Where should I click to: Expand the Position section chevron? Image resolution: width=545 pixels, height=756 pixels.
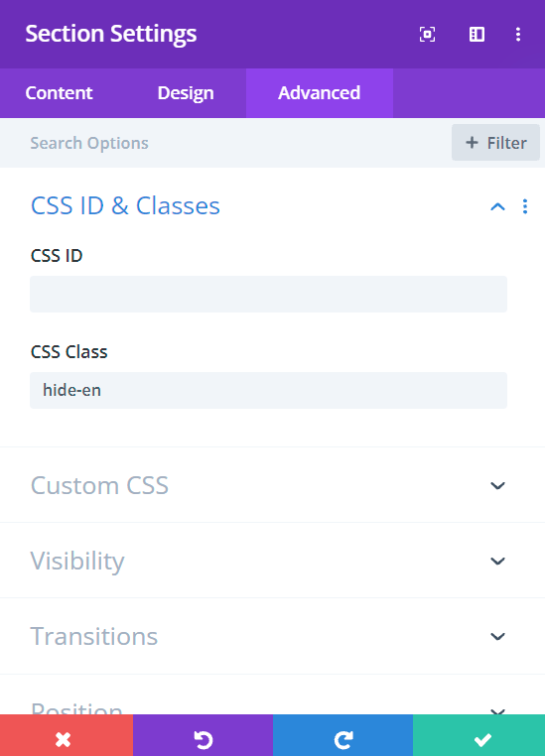(x=497, y=711)
